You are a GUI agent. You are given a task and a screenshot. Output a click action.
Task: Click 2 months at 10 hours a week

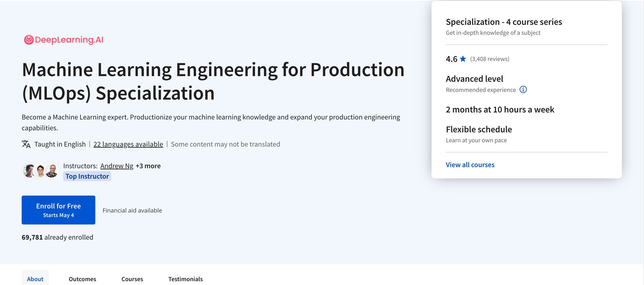500,110
